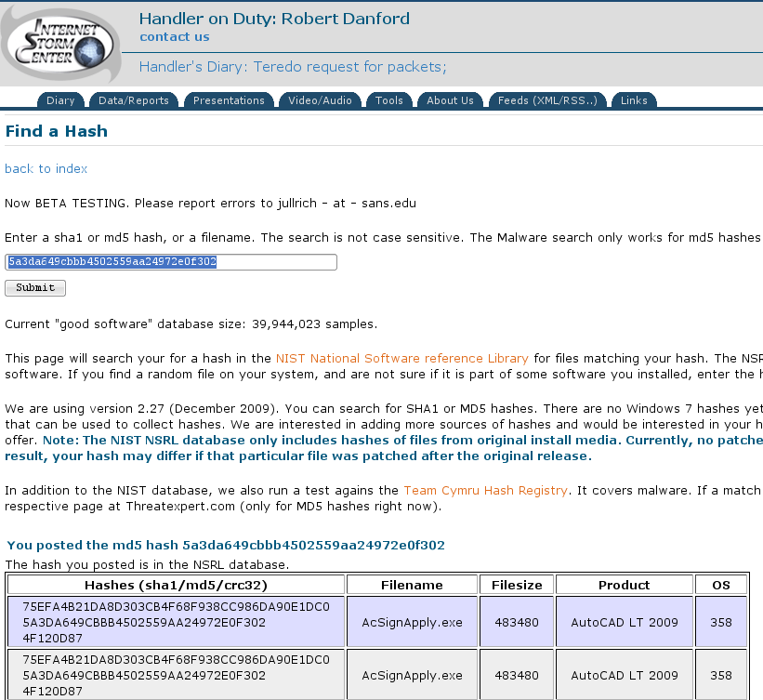763x700 pixels.
Task: Click the first row's hashes cell
Action: click(176, 622)
